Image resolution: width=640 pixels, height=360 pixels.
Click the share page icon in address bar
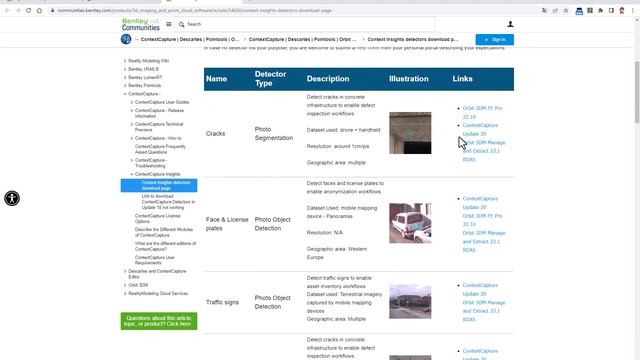[555, 11]
